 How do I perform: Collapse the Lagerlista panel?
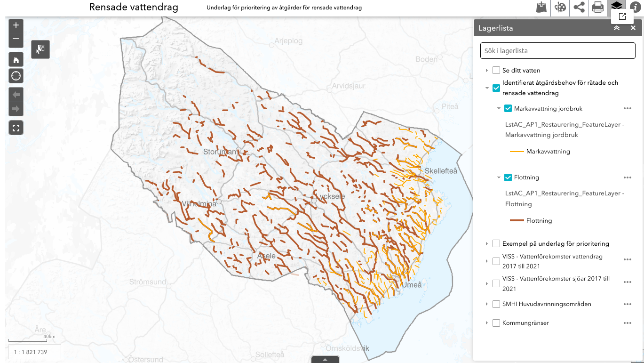pyautogui.click(x=617, y=28)
